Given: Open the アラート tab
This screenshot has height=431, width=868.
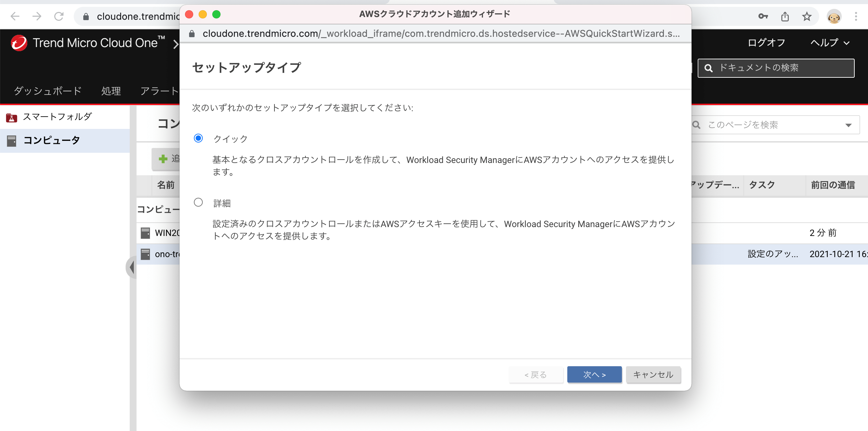Looking at the screenshot, I should pos(159,91).
